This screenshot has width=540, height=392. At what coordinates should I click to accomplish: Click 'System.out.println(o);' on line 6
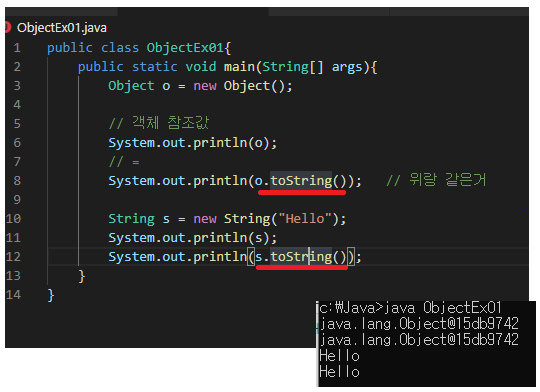(x=193, y=143)
